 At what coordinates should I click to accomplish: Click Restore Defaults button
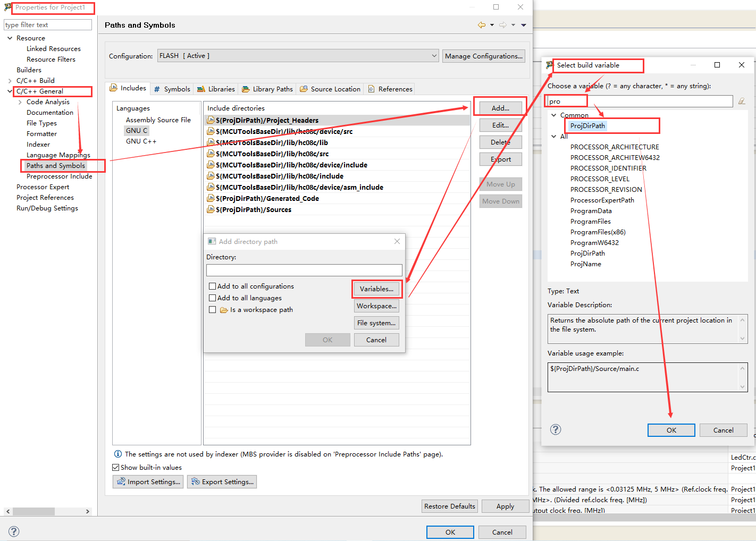click(450, 506)
